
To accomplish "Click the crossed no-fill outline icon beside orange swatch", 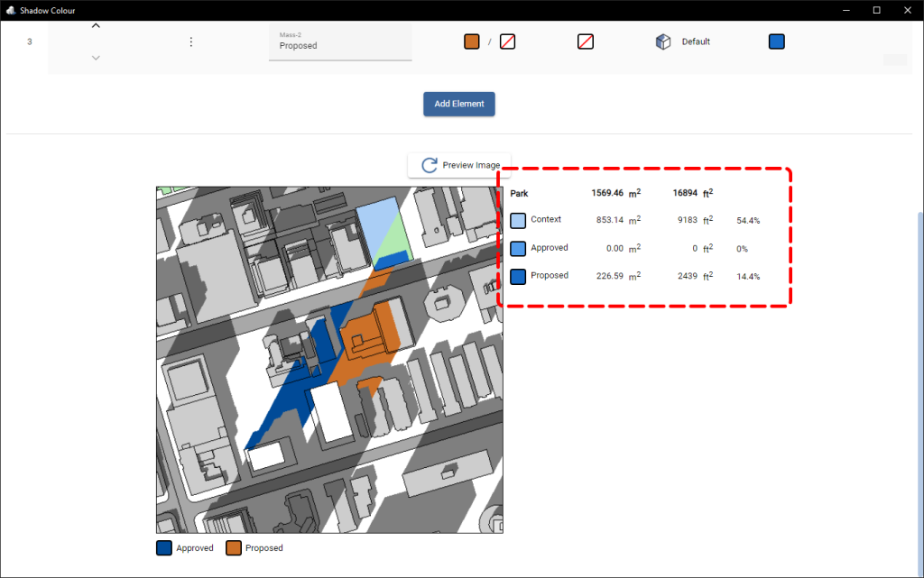I will 507,41.
